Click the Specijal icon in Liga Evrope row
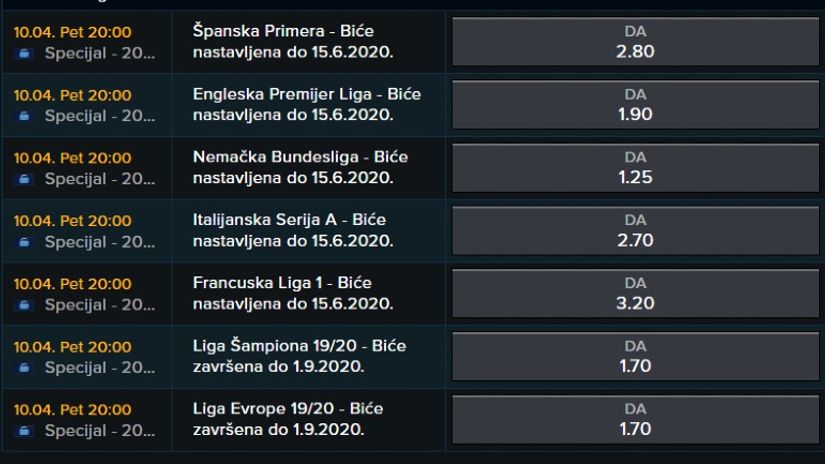This screenshot has width=825, height=464. tap(24, 431)
